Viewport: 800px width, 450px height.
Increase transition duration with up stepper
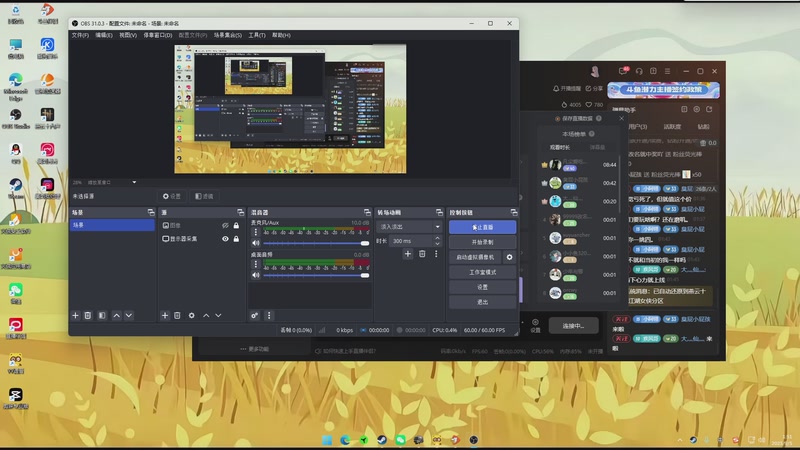coord(437,238)
